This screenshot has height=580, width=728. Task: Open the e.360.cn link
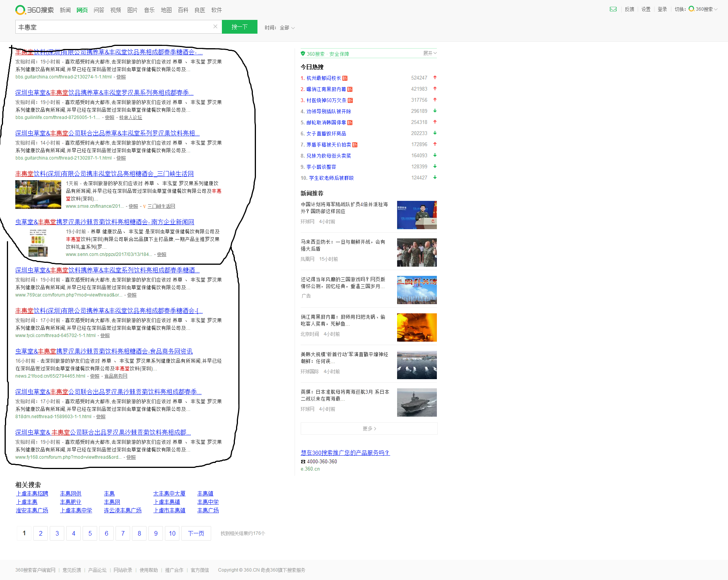[310, 469]
